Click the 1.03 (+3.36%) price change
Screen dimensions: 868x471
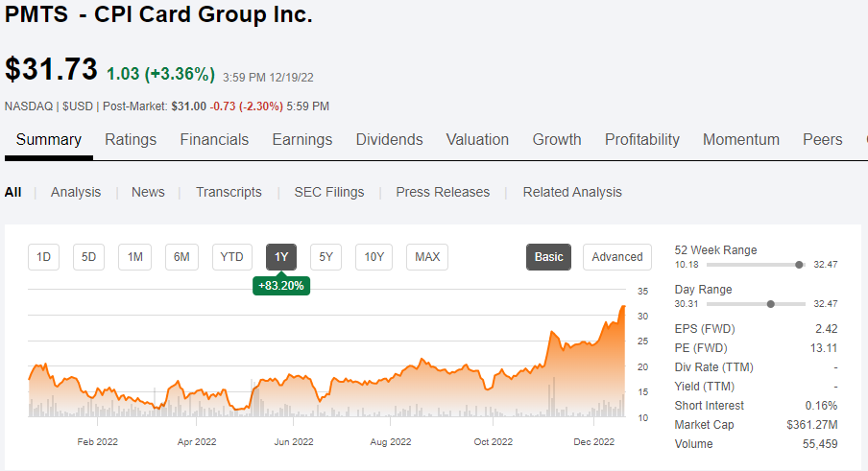click(160, 74)
